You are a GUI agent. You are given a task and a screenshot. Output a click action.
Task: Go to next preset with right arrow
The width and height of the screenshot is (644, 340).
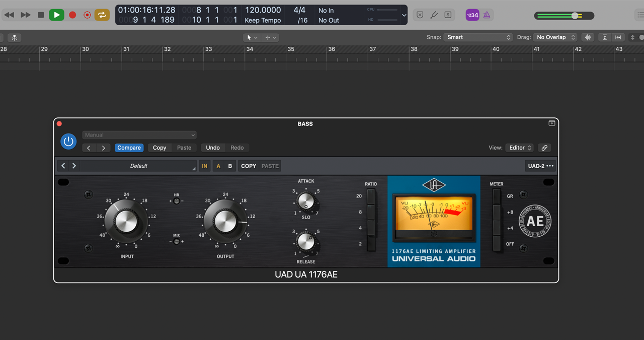(103, 148)
